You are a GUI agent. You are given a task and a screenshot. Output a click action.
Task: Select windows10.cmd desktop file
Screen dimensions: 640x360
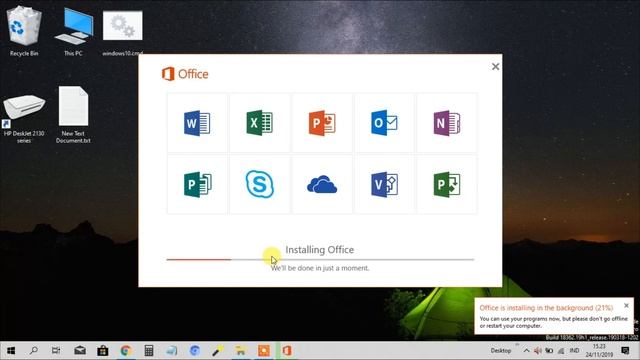(x=122, y=33)
